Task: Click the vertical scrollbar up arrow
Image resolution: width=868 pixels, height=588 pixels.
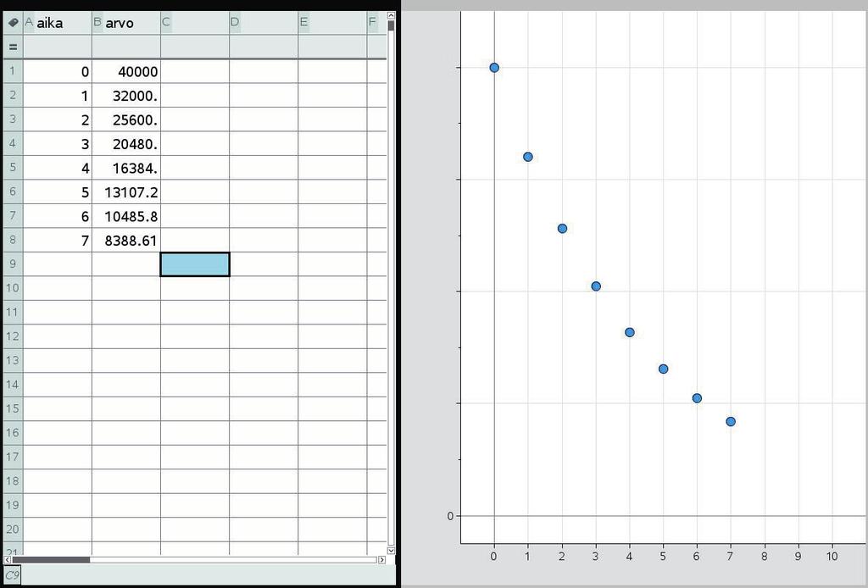Action: click(392, 17)
